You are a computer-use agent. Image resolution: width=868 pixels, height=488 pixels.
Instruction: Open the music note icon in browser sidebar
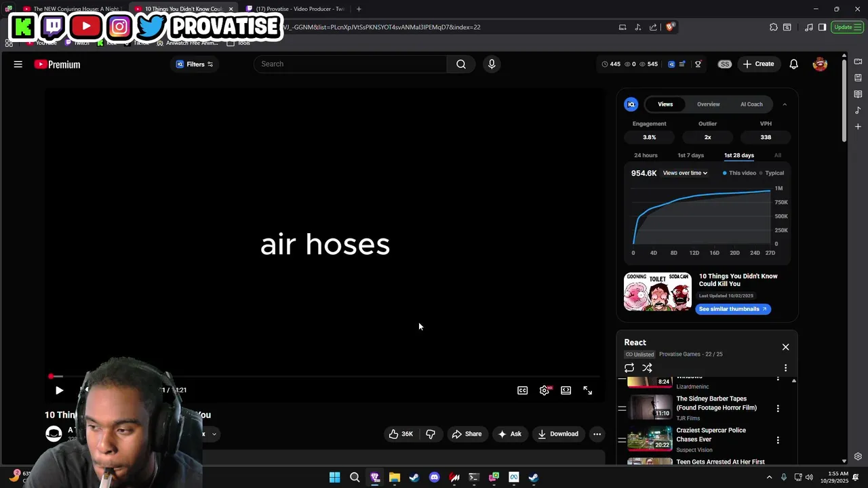tap(858, 110)
